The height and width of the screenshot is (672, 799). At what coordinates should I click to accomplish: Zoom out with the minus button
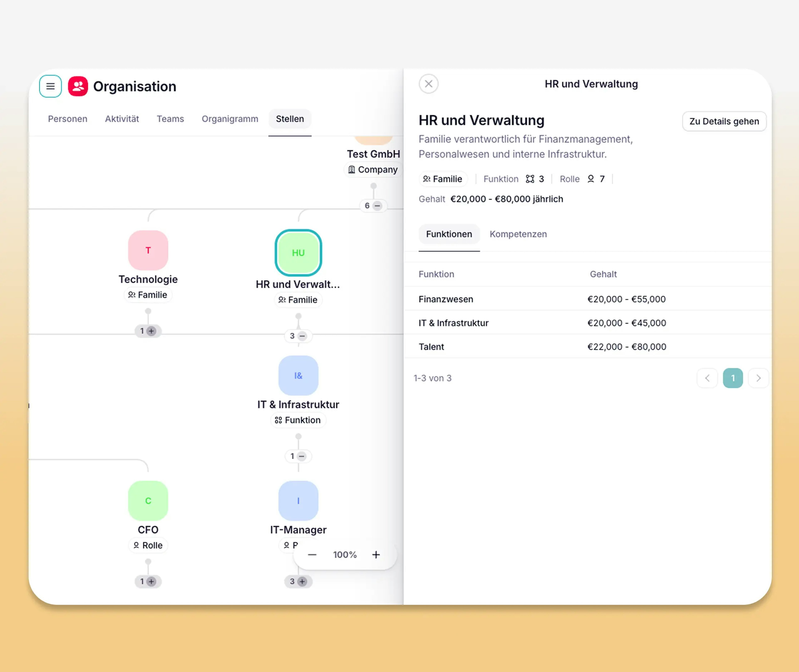[312, 555]
